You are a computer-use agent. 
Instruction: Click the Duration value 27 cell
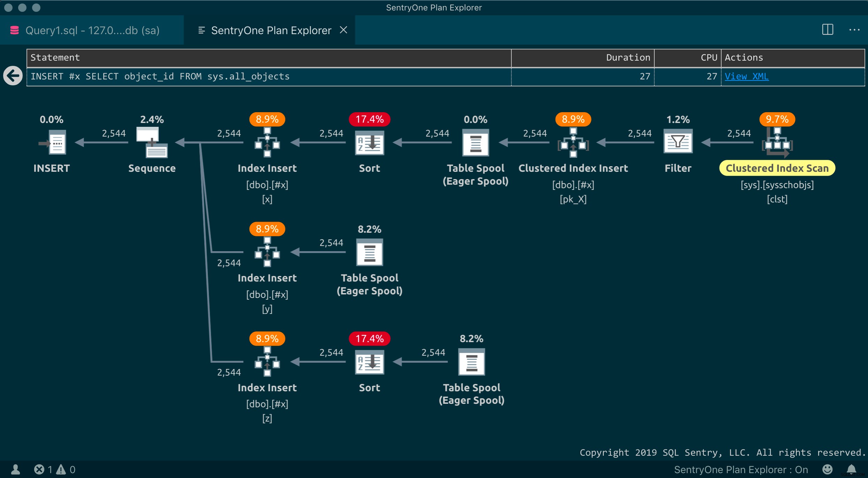point(583,77)
